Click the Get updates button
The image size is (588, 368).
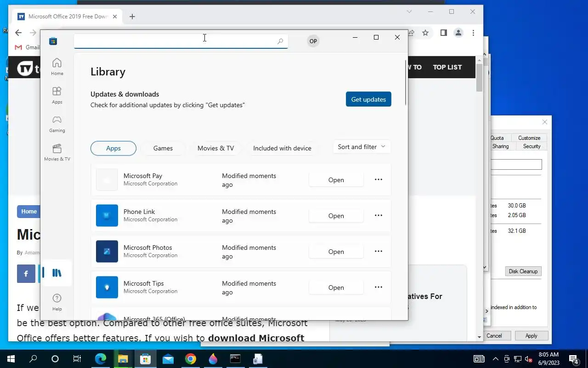coord(368,99)
